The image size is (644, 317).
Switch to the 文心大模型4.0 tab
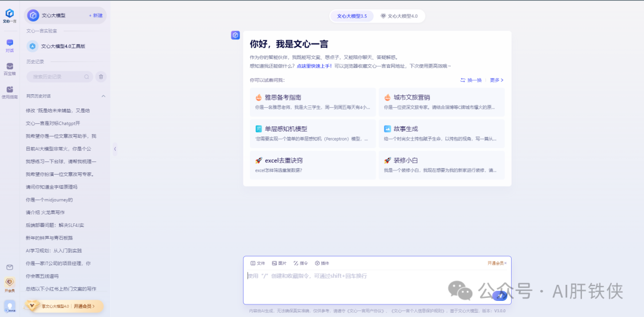point(399,16)
